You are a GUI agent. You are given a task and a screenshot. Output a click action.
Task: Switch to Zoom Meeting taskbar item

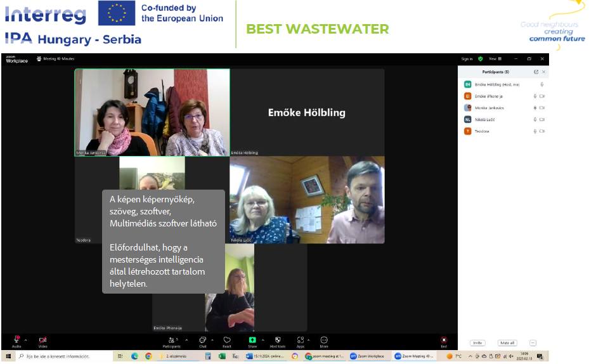point(414,356)
